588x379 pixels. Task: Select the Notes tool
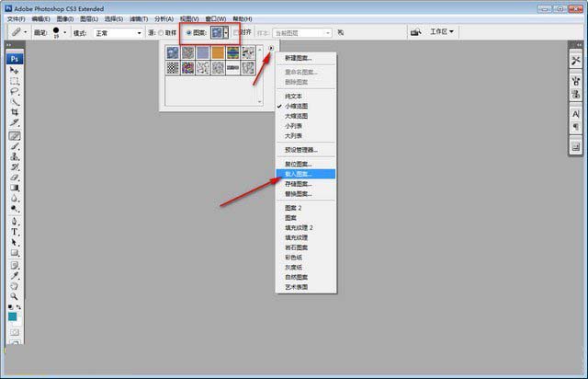tap(15, 266)
